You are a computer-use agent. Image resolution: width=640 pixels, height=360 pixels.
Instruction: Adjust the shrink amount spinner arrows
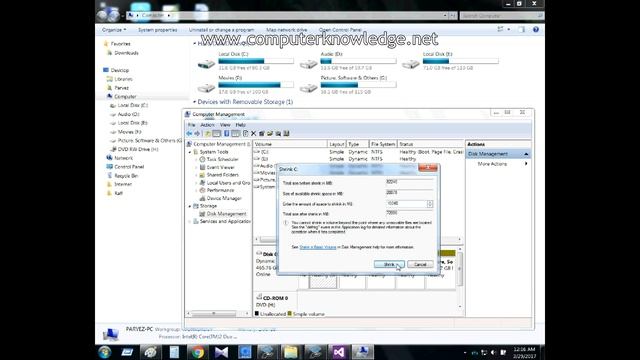coord(430,204)
